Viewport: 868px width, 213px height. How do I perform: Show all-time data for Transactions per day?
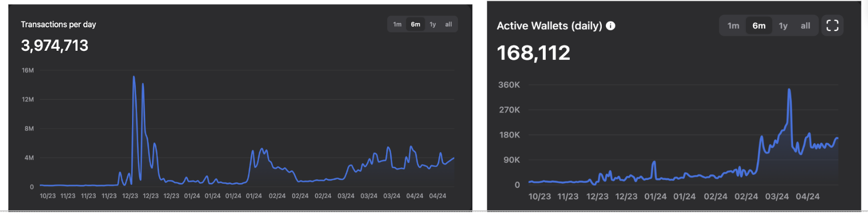click(448, 25)
